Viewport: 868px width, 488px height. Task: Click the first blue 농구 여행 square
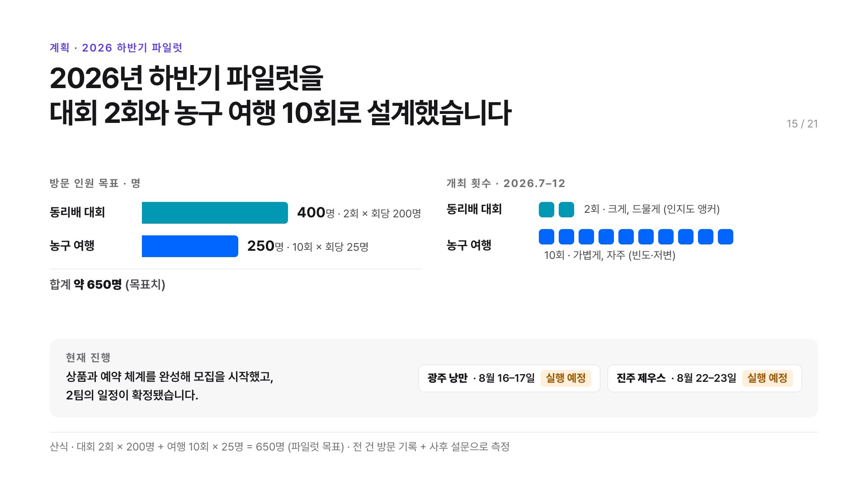(x=547, y=237)
